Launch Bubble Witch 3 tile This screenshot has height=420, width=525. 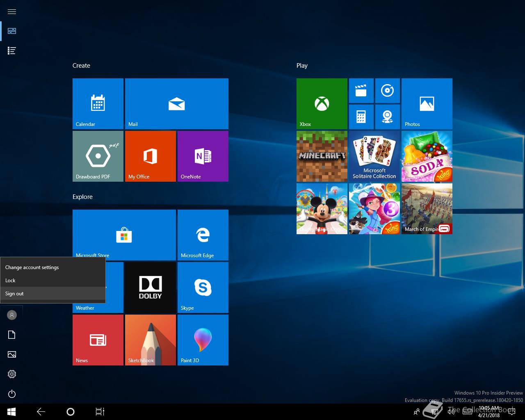click(x=374, y=209)
